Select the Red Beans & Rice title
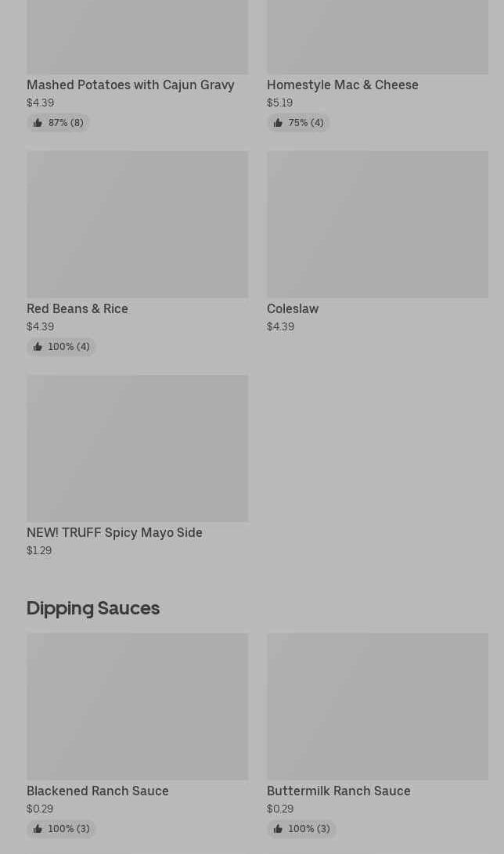The width and height of the screenshot is (504, 854). click(77, 308)
